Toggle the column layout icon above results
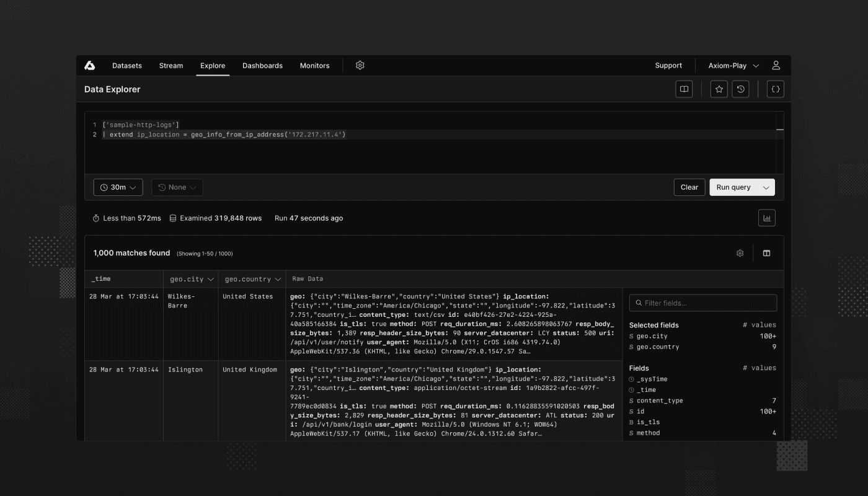This screenshot has height=496, width=868. tap(766, 253)
